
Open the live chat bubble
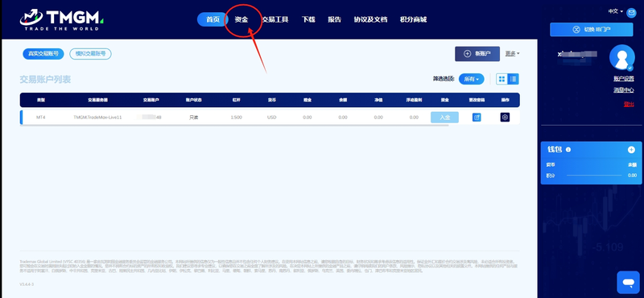628,283
